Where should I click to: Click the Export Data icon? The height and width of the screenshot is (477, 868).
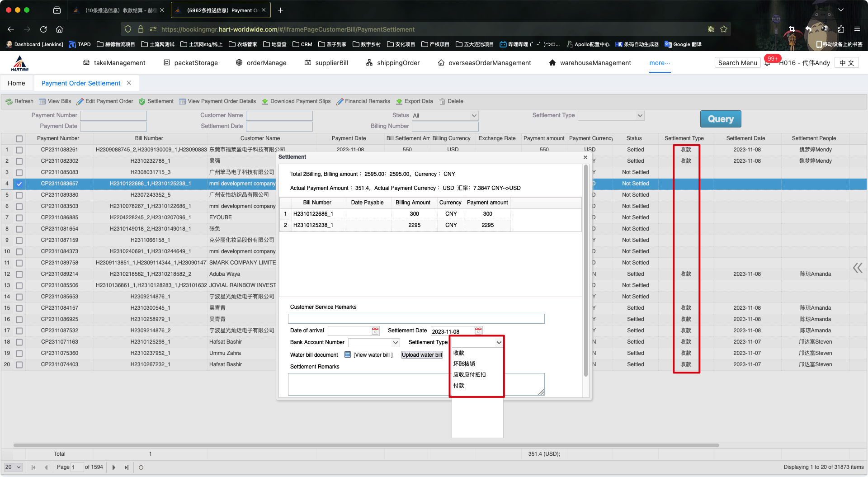[399, 102]
